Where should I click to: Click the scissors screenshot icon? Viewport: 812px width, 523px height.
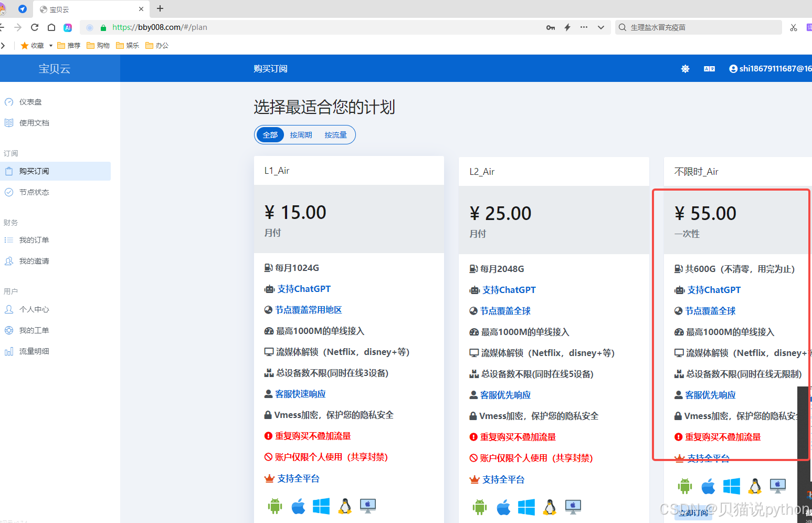794,27
